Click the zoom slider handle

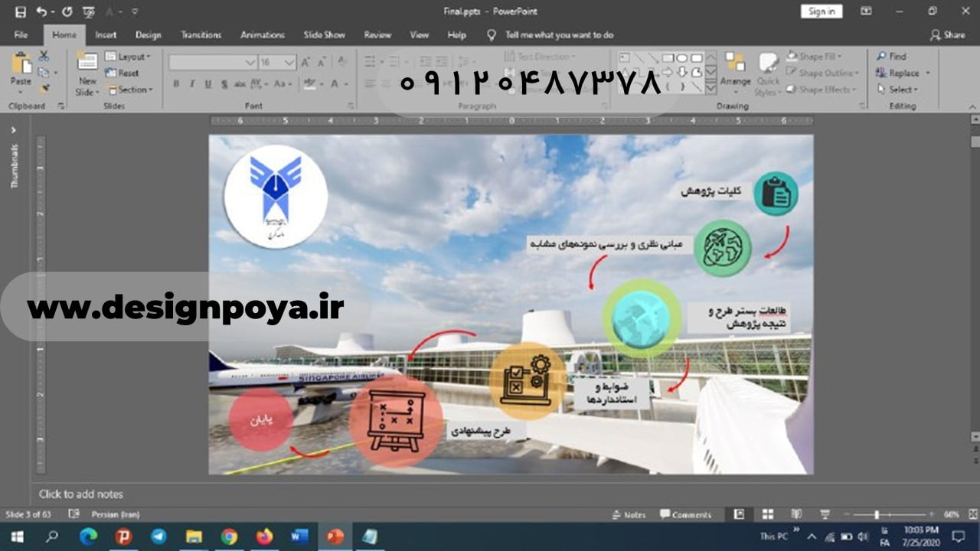point(877,514)
